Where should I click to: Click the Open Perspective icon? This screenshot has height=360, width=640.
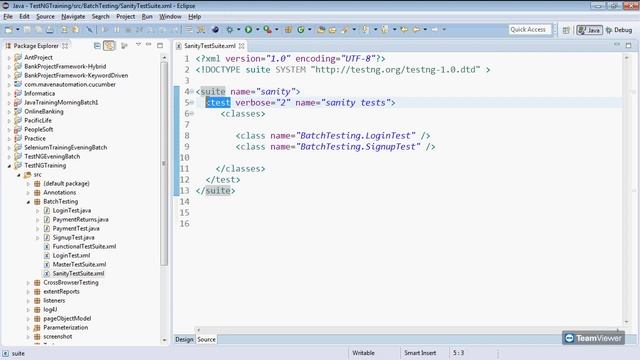tap(566, 30)
